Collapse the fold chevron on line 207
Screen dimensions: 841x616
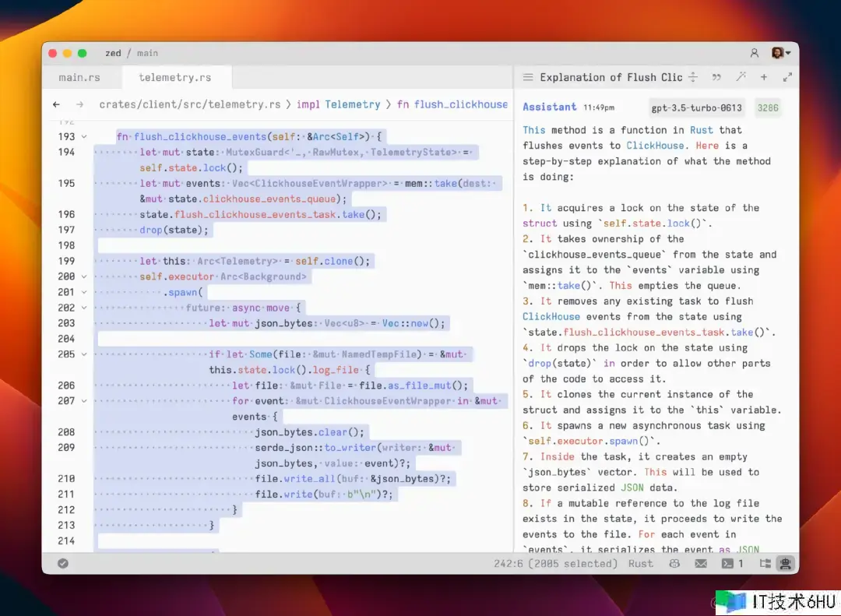[84, 401]
